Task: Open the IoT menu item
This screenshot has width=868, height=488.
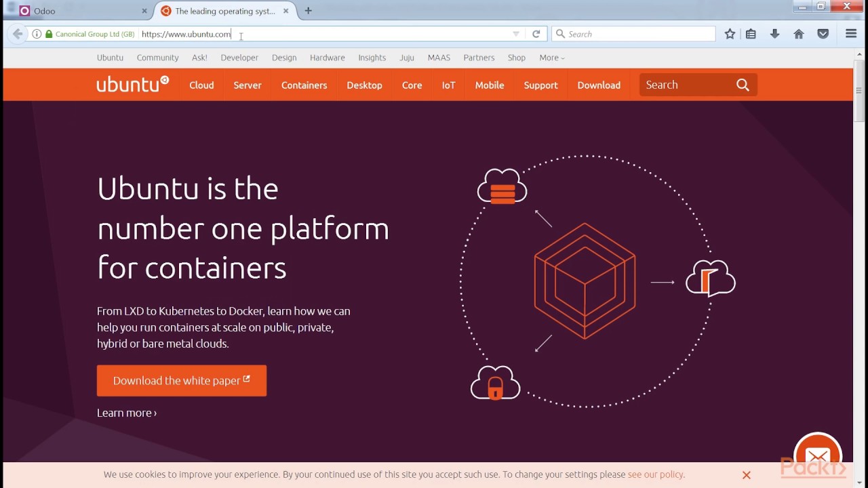Action: [x=448, y=85]
